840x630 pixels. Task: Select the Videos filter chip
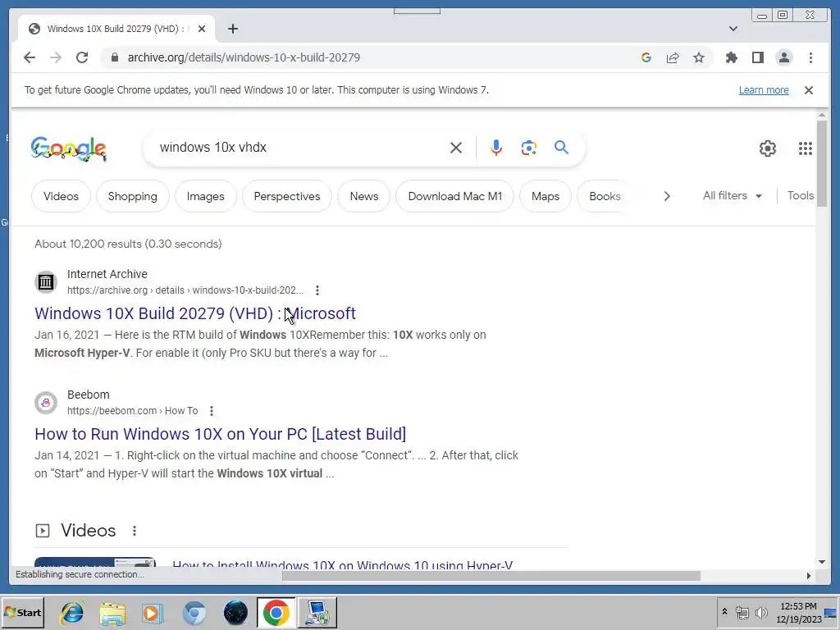click(61, 196)
